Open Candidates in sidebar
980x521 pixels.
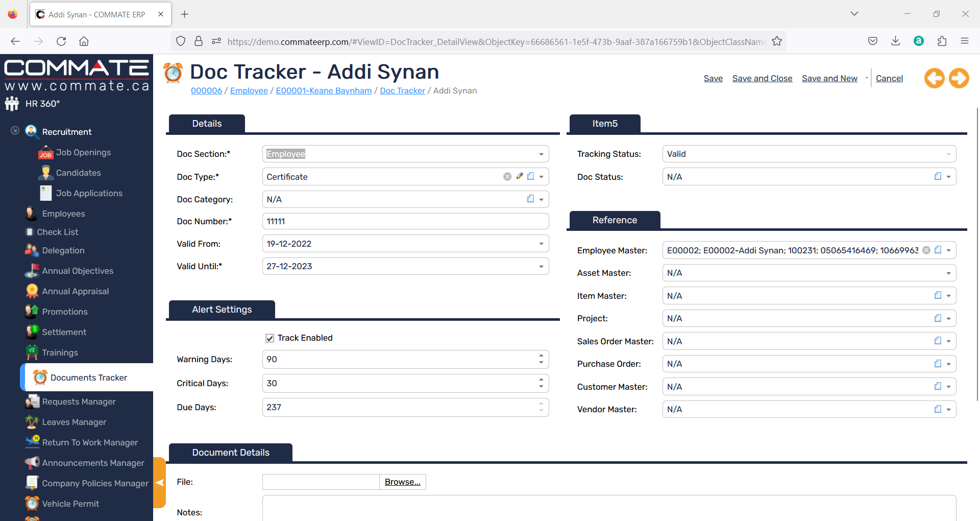tap(78, 173)
